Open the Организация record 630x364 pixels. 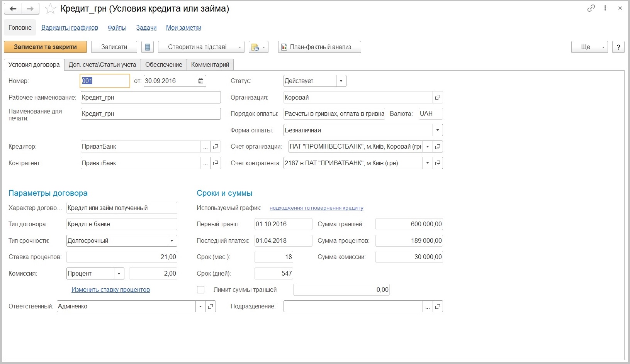click(x=438, y=98)
